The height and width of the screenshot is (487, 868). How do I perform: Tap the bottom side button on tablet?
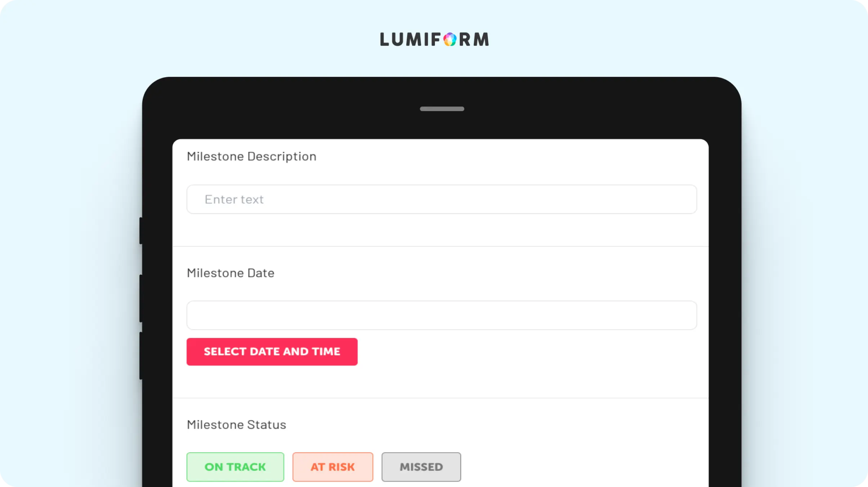(141, 355)
